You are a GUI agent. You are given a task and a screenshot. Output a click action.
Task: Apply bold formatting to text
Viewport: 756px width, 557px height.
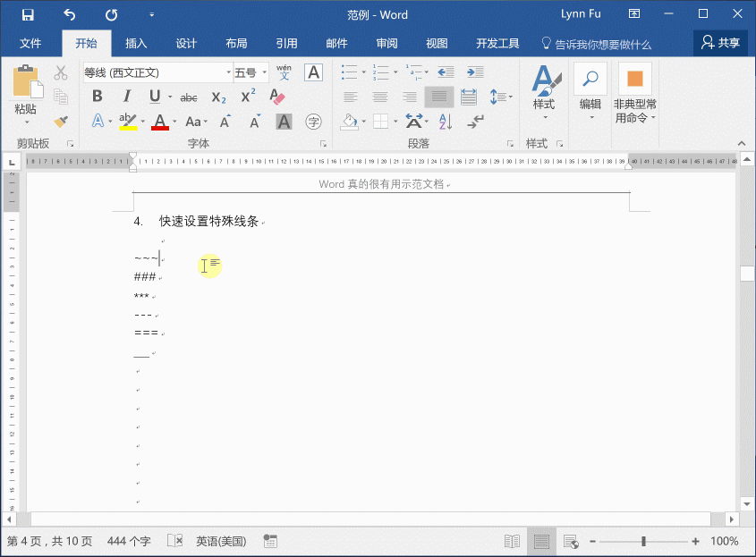(97, 96)
